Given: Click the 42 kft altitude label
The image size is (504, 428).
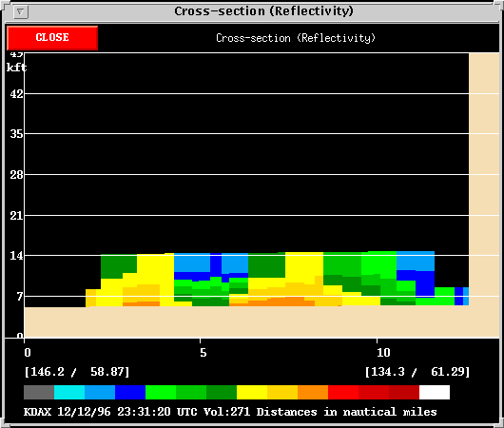Looking at the screenshot, I should tap(16, 94).
